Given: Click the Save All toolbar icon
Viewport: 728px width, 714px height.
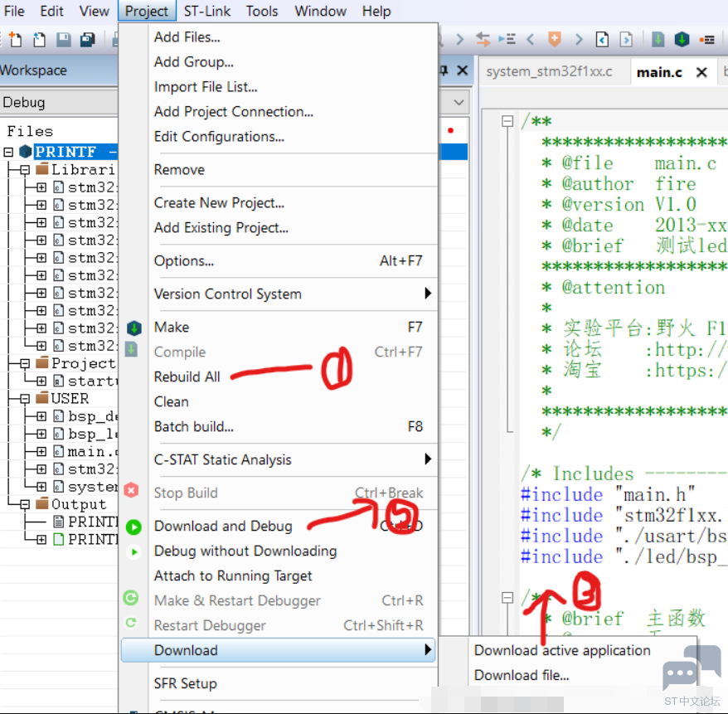Looking at the screenshot, I should 87,40.
